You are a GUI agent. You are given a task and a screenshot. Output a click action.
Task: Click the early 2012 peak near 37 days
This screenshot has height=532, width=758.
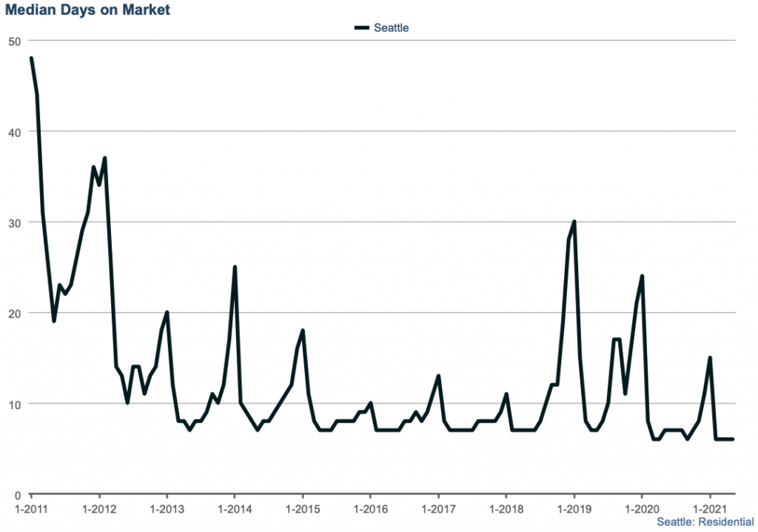pos(105,158)
